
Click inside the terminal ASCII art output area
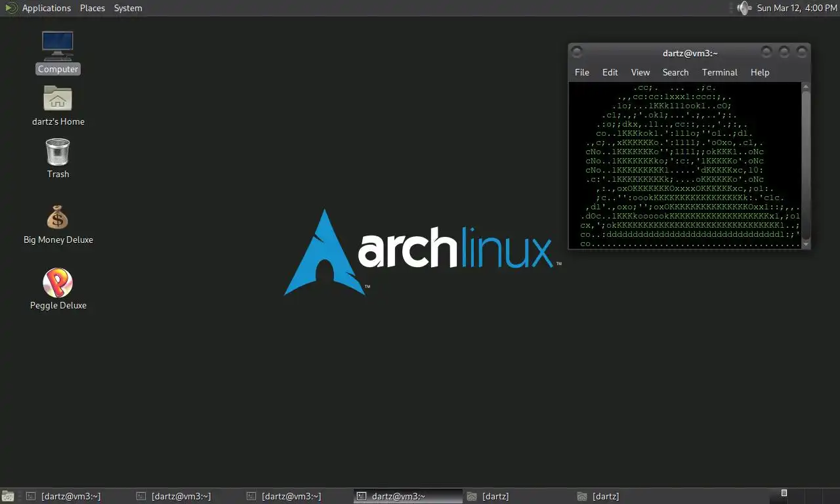tap(684, 165)
